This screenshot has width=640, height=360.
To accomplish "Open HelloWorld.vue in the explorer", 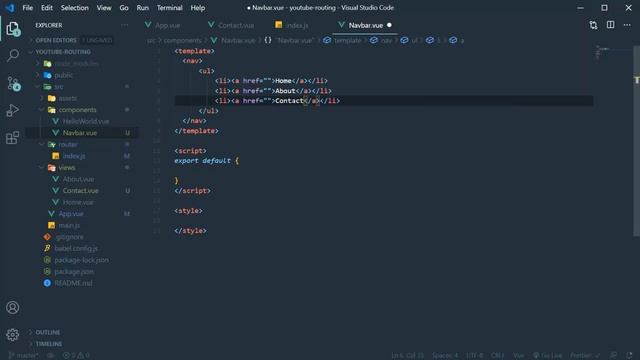I will tap(86, 121).
